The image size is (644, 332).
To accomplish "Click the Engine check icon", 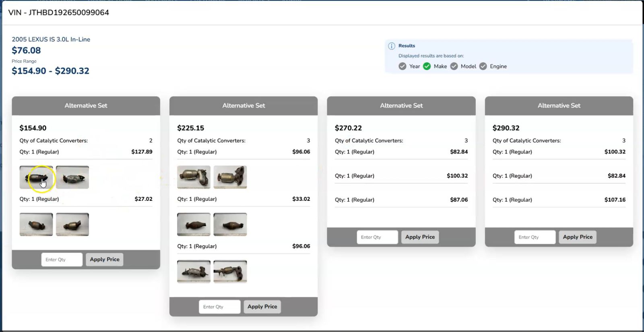I will click(x=483, y=66).
